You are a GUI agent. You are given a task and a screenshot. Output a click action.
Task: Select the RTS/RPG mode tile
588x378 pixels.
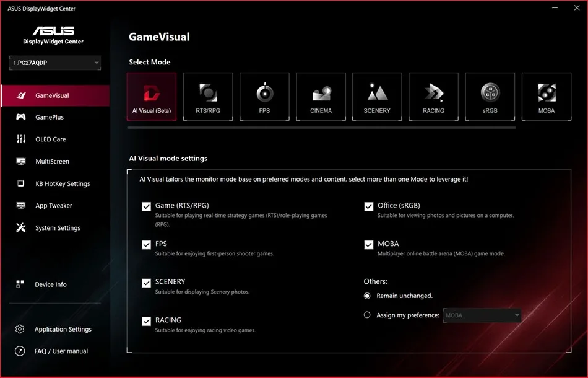(208, 97)
